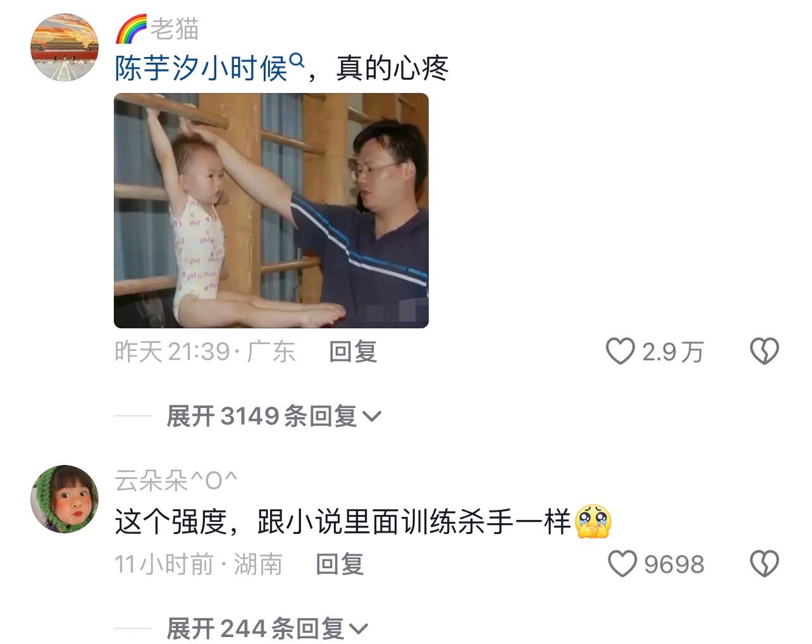Viewport: 812px width, 644px height.
Task: Tap the broken heart on 云朵朵's comment
Action: pos(764,564)
